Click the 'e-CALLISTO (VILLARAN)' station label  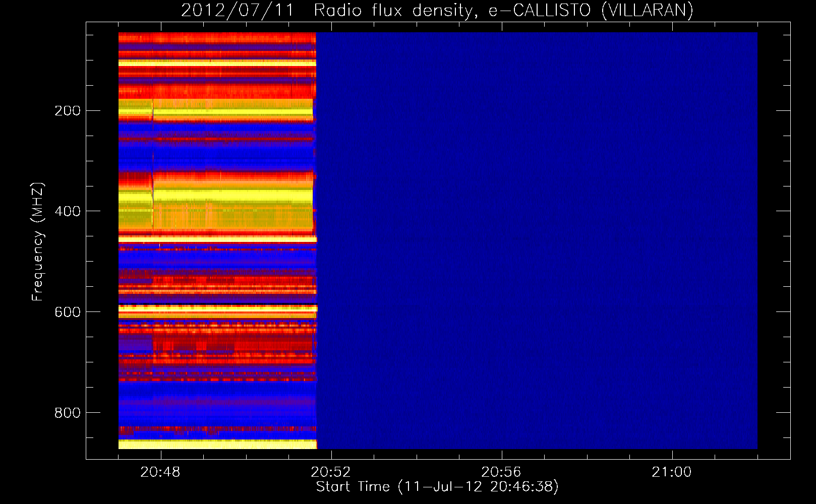pyautogui.click(x=591, y=11)
